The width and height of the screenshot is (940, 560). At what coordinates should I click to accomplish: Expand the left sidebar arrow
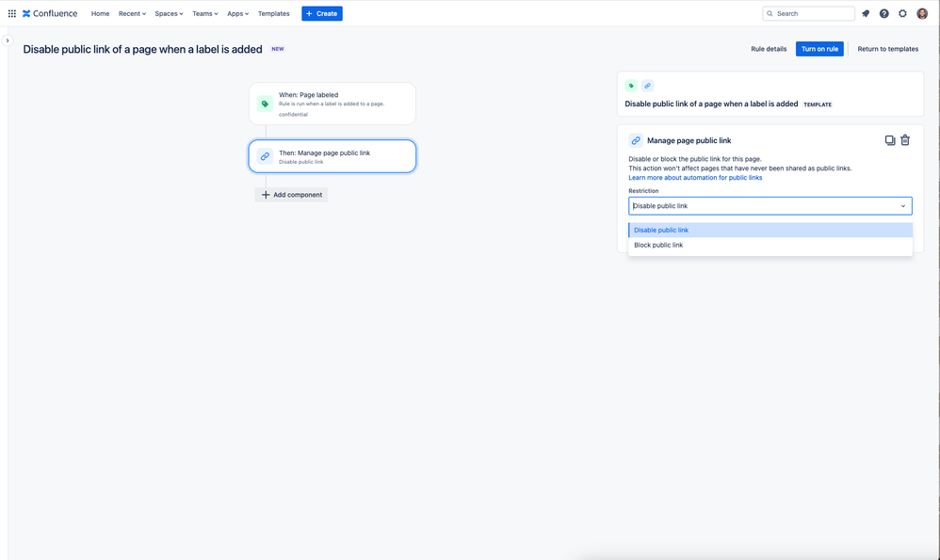[8, 40]
